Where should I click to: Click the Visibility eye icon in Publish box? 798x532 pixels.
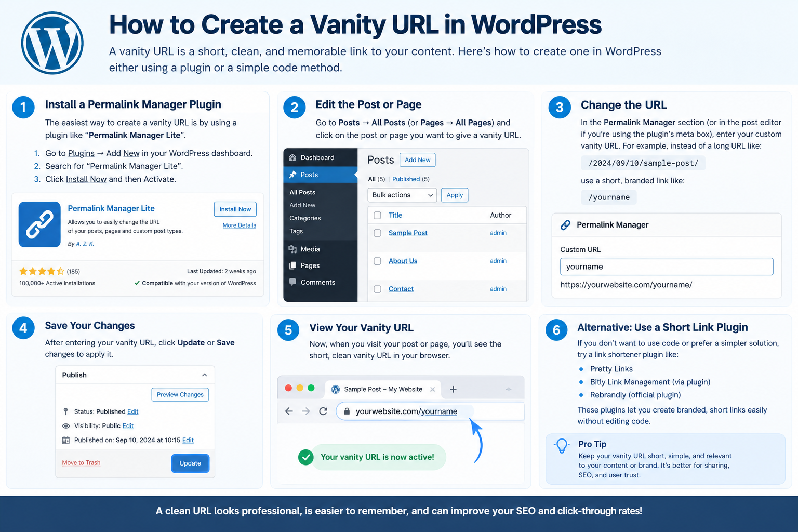click(65, 425)
